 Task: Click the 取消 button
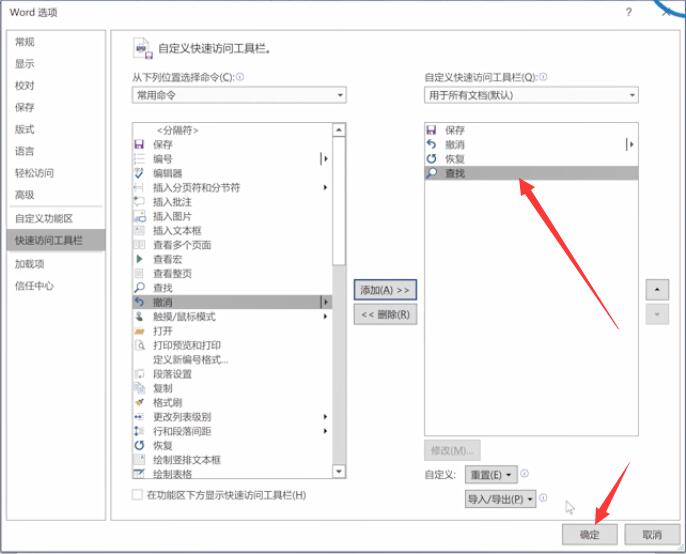tap(652, 534)
